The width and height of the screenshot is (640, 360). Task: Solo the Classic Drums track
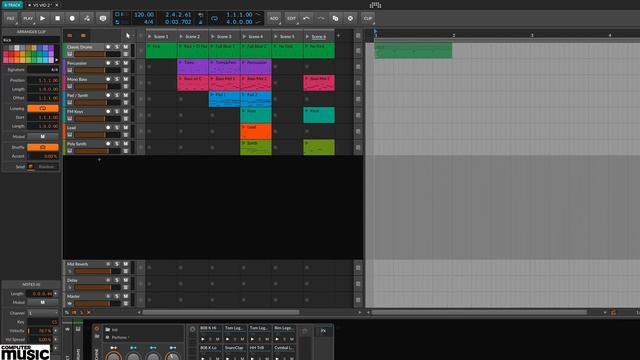click(117, 47)
